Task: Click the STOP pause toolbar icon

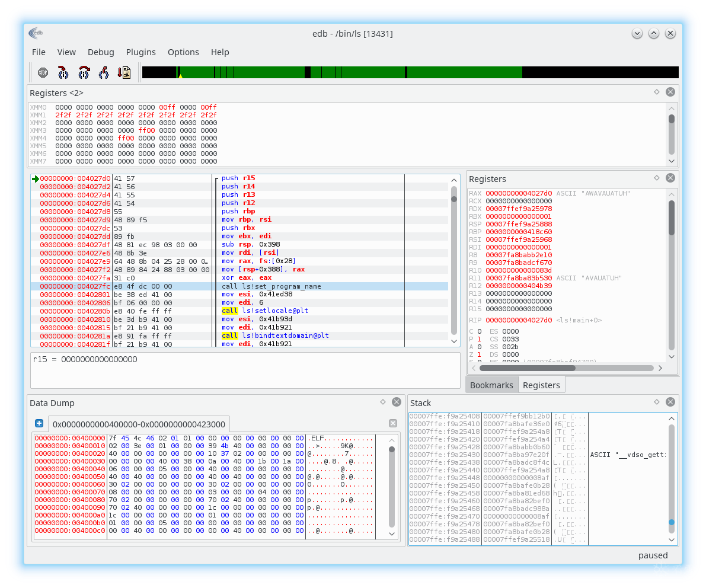Action: point(43,72)
